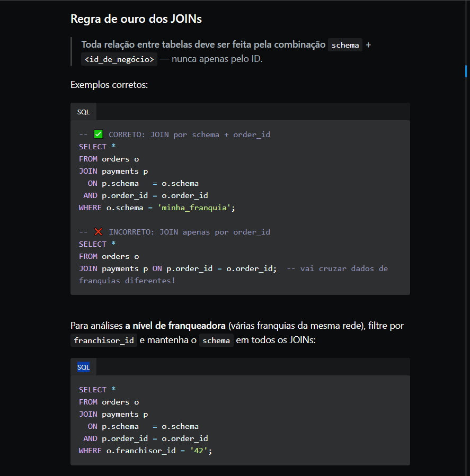Click 'JOIN payments p ON p.order_id = o.order_id;' line

(178, 268)
